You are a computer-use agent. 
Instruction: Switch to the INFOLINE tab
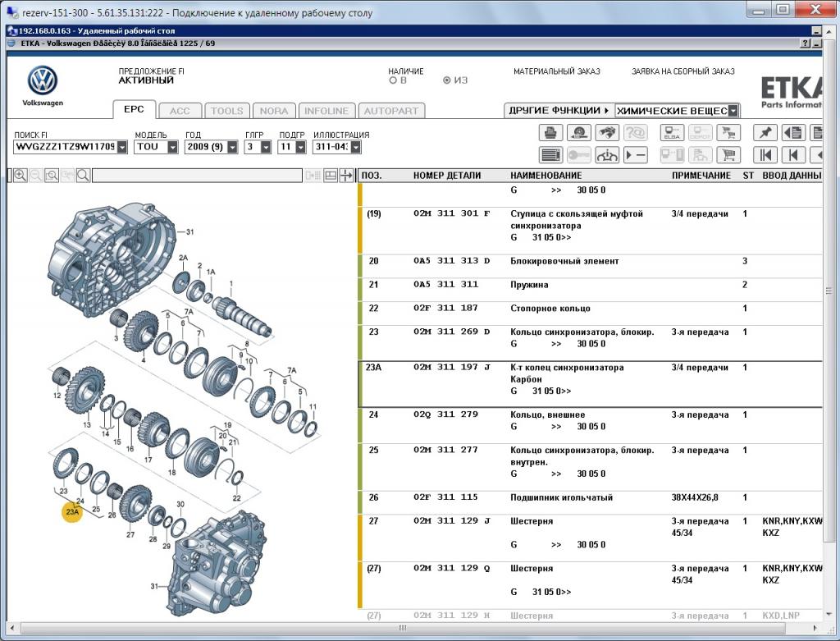coord(326,111)
